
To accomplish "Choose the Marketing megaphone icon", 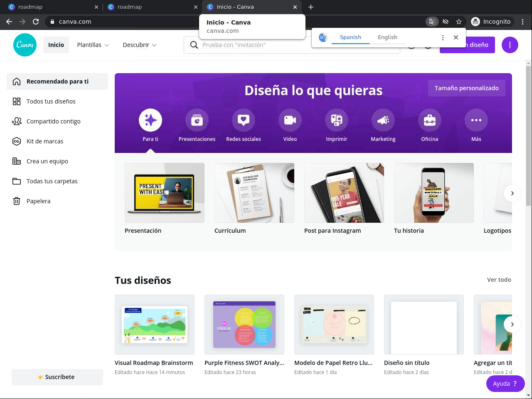I will 383,120.
